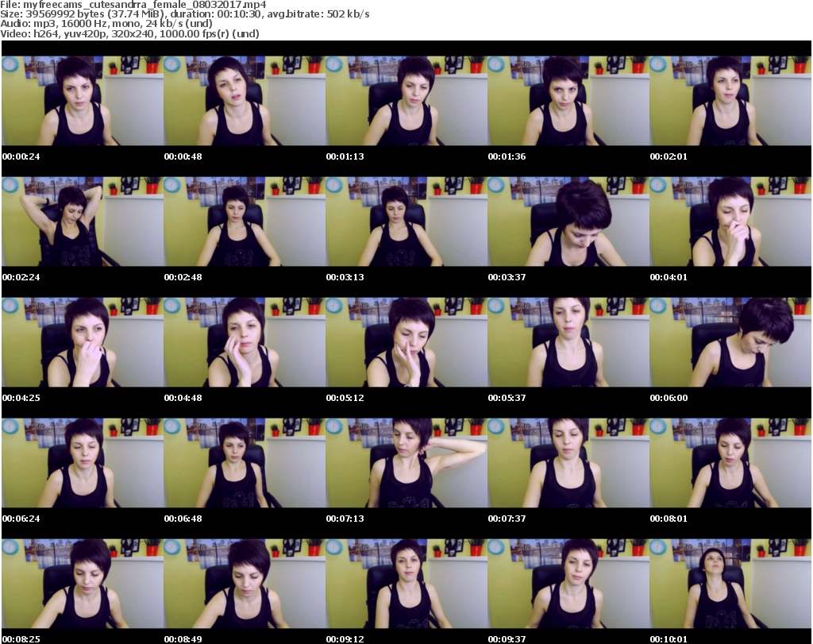Select the thumbnail frame at 00:01:13
This screenshot has height=644, width=813.
point(406,101)
